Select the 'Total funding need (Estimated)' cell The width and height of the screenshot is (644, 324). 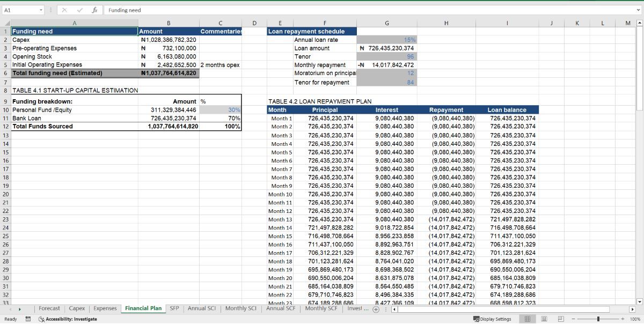pos(74,73)
